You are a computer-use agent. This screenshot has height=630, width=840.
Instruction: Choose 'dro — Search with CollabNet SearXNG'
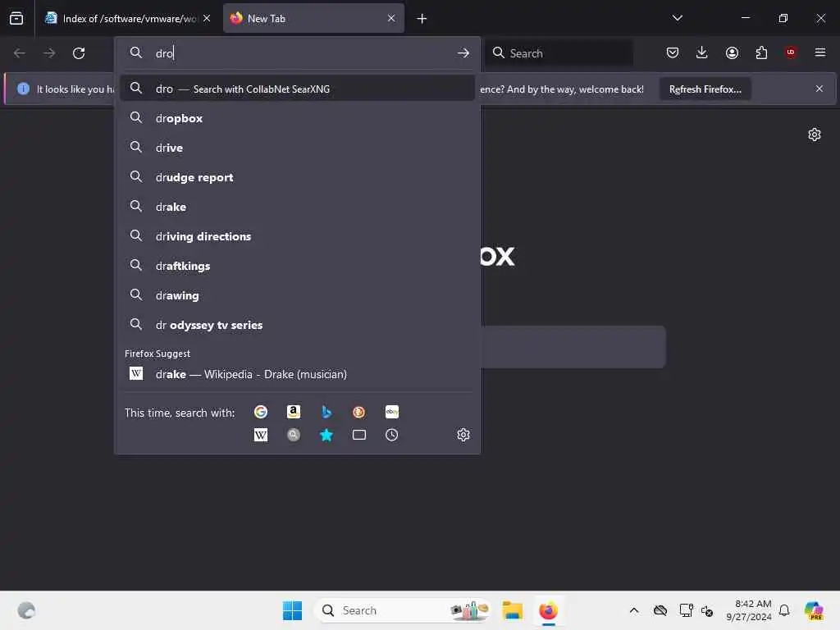[x=297, y=89]
